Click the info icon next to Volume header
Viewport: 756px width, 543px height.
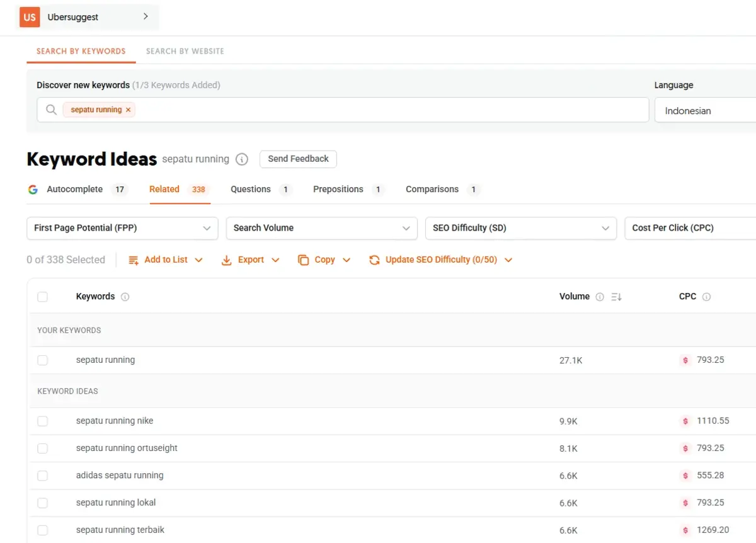pyautogui.click(x=600, y=297)
